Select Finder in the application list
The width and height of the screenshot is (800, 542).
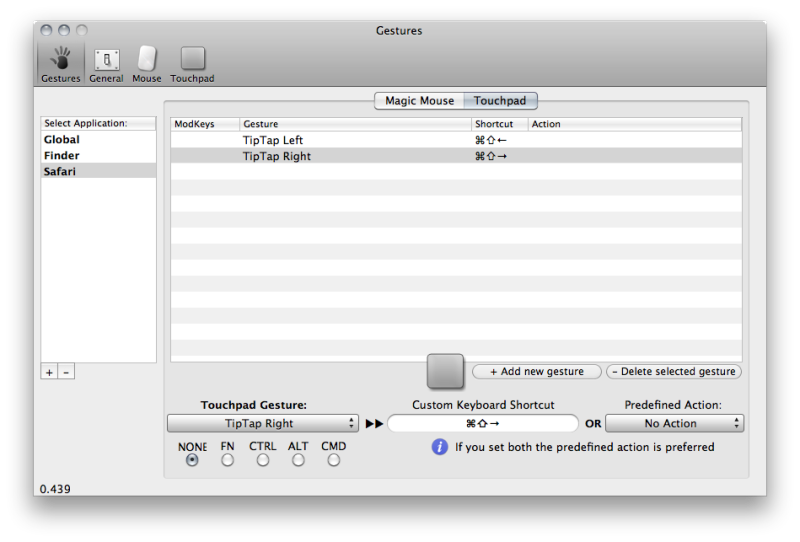98,155
